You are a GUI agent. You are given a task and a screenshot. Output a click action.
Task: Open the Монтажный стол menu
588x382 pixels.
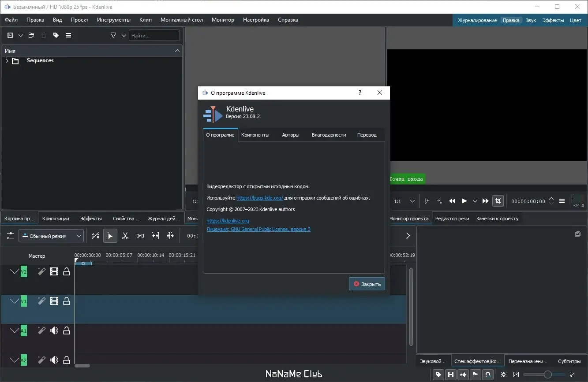[181, 20]
